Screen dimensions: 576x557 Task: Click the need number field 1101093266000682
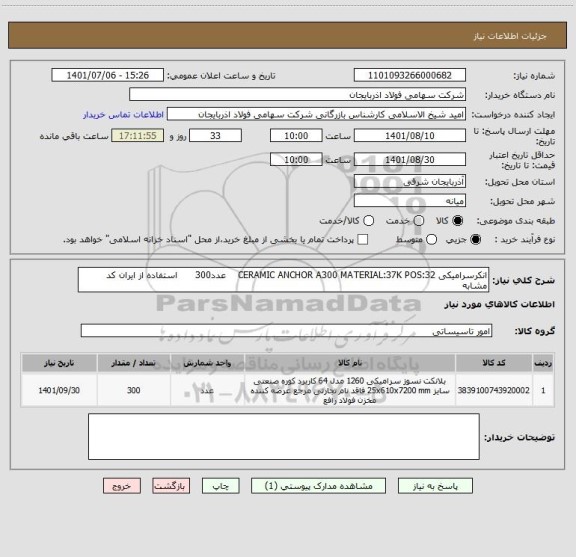pos(410,75)
